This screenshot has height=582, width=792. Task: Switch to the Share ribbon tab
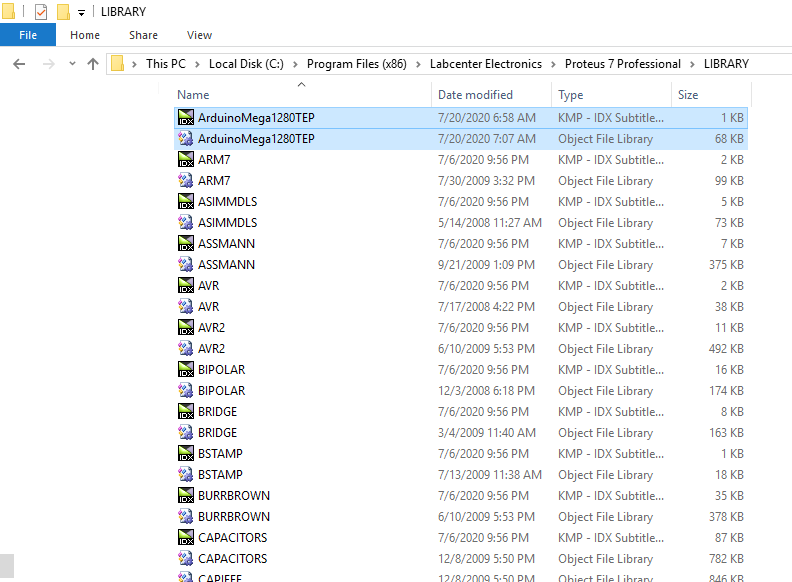[x=143, y=35]
